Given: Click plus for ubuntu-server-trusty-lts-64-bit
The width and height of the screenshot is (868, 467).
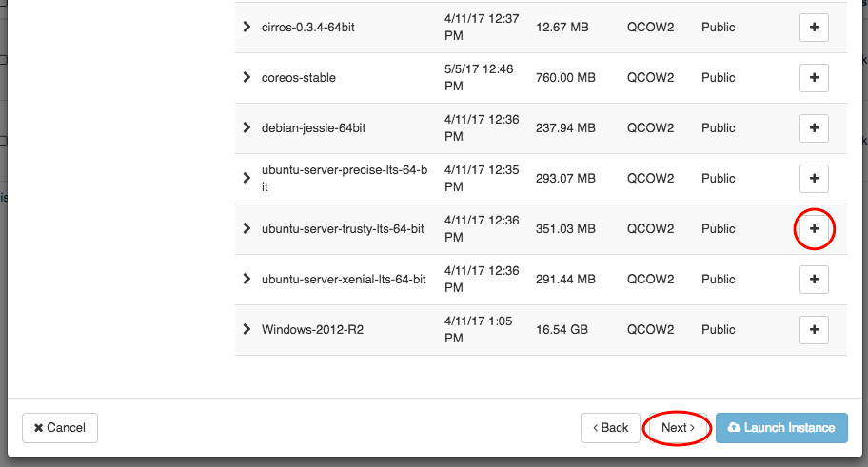Looking at the screenshot, I should pyautogui.click(x=814, y=229).
